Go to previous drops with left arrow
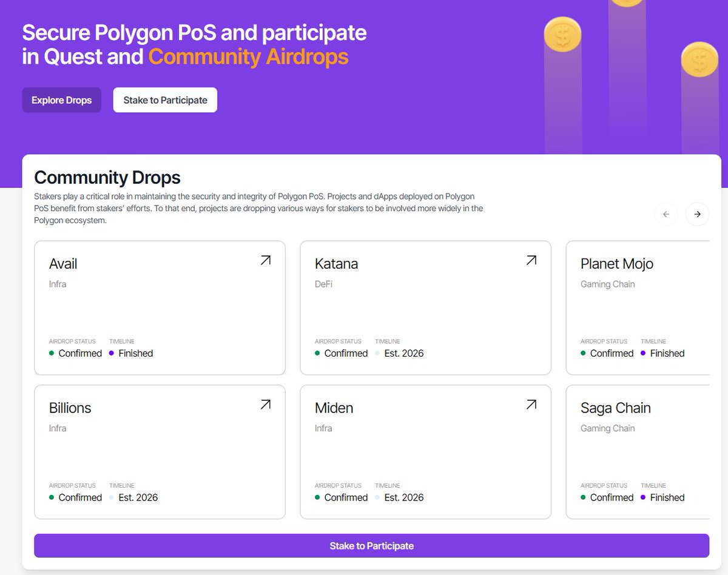Viewport: 728px width, 575px height. (x=666, y=214)
